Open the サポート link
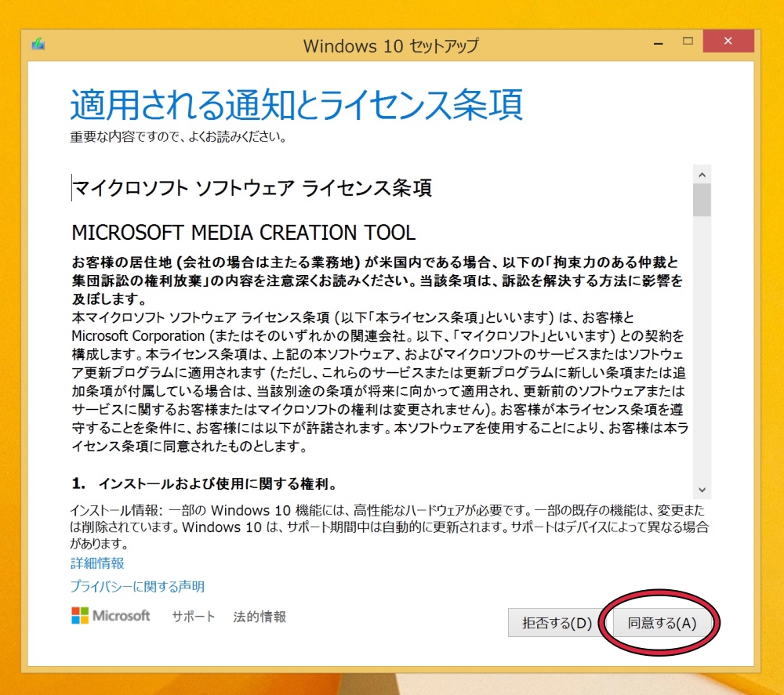 (x=193, y=617)
